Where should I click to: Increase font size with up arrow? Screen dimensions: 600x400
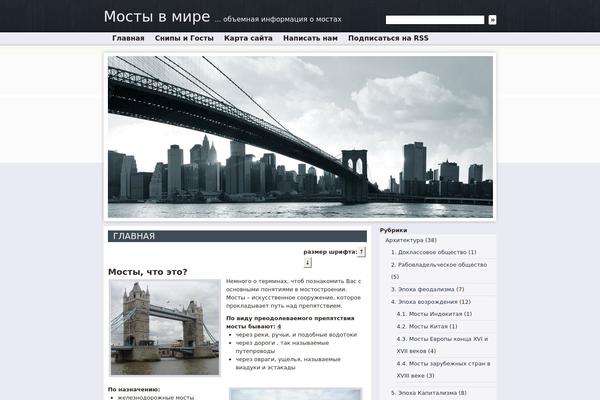[361, 251]
